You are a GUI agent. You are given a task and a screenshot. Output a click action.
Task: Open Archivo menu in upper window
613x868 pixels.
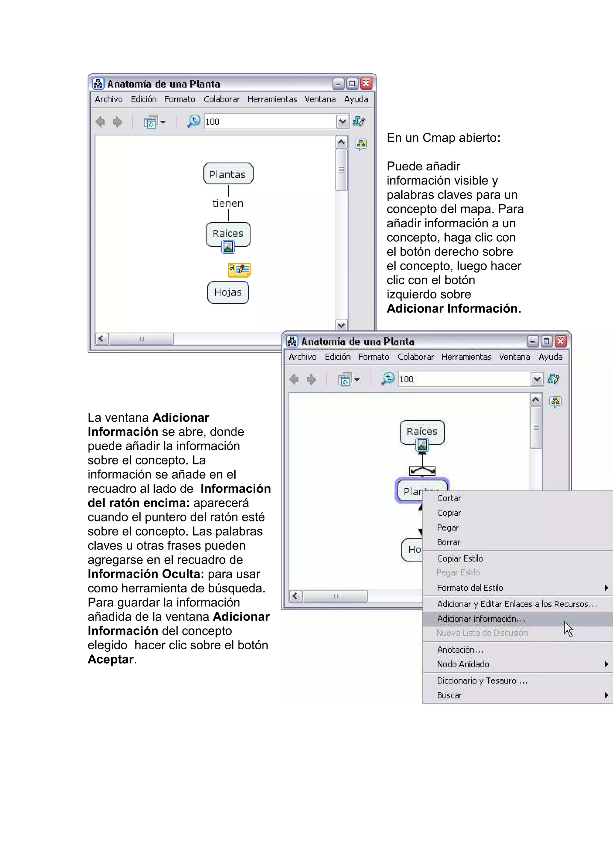coord(109,99)
